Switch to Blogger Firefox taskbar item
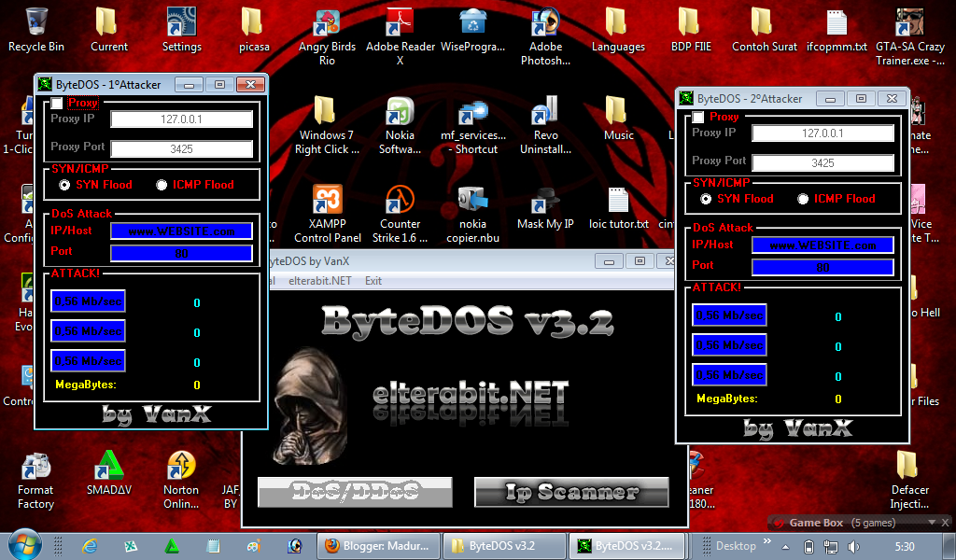 point(378,546)
